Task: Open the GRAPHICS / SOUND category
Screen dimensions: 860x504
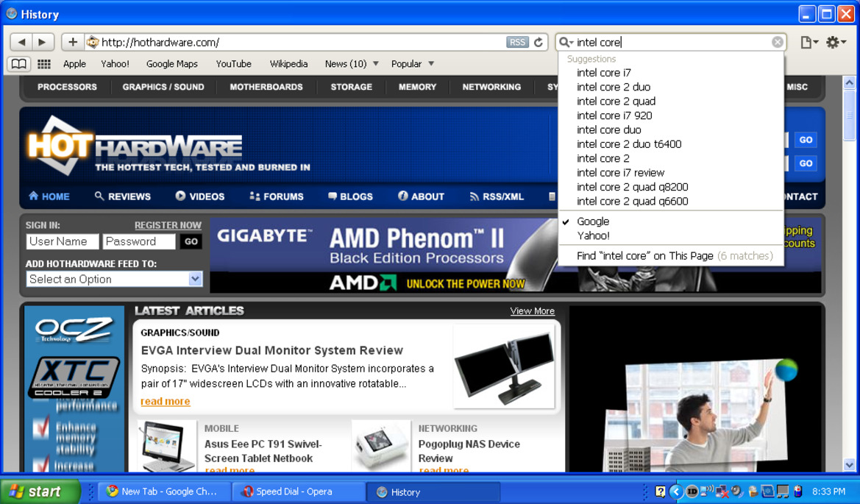Action: point(163,87)
